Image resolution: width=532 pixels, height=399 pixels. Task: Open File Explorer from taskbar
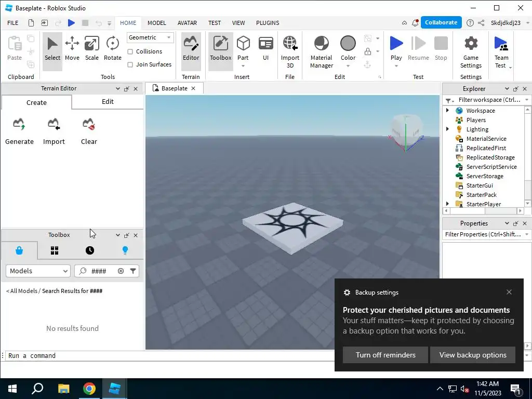(x=63, y=389)
